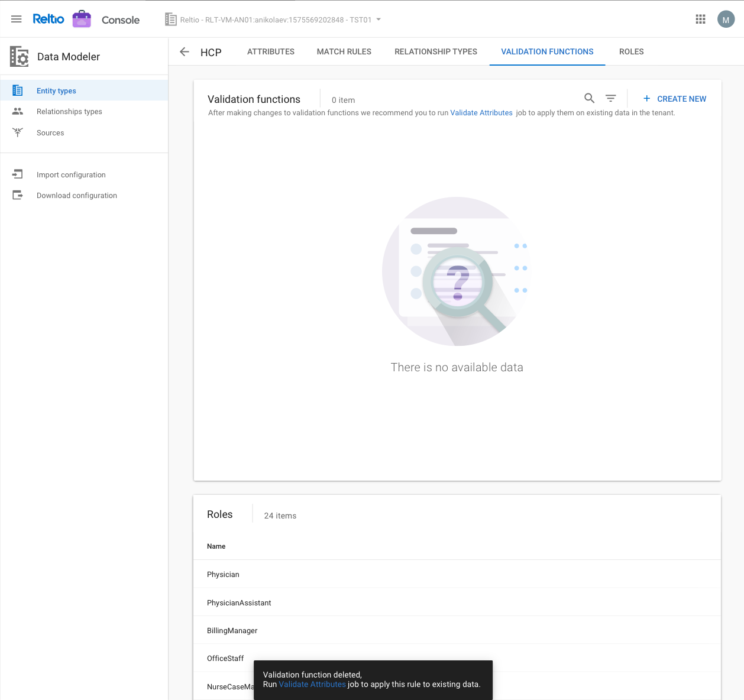
Task: Click the Download configuration icon
Action: (x=18, y=195)
